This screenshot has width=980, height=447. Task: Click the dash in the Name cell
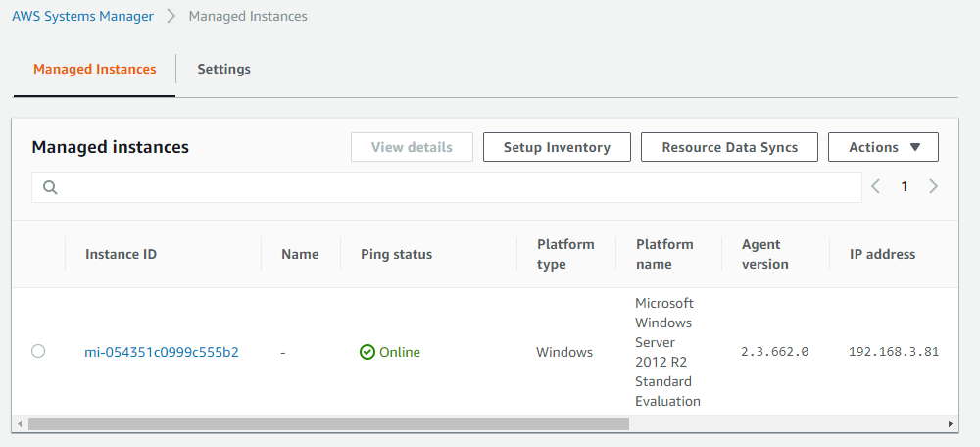283,353
